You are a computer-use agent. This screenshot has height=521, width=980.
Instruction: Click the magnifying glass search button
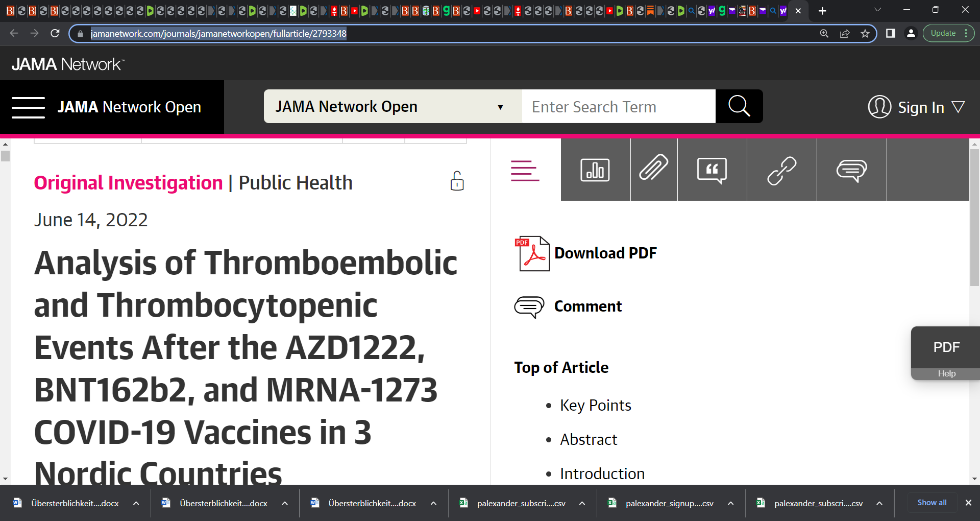click(739, 106)
